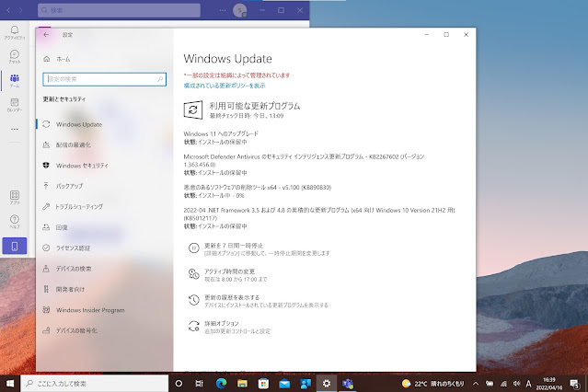Open weather widget 22°C on taskbar
The height and width of the screenshot is (392, 588).
[x=432, y=384]
